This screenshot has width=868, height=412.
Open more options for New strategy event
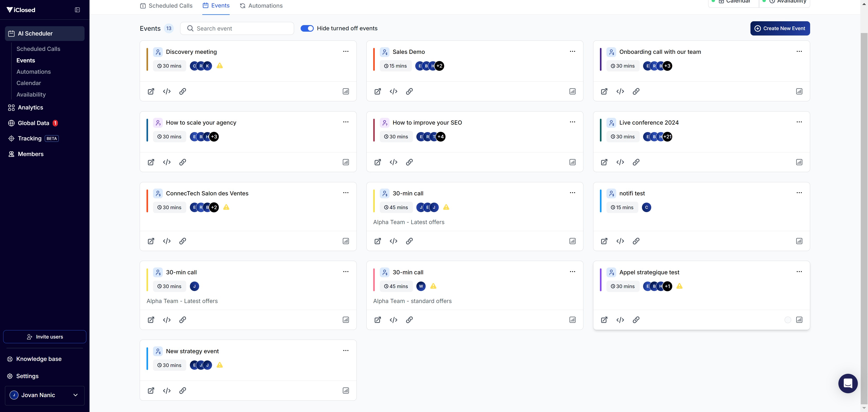[346, 351]
